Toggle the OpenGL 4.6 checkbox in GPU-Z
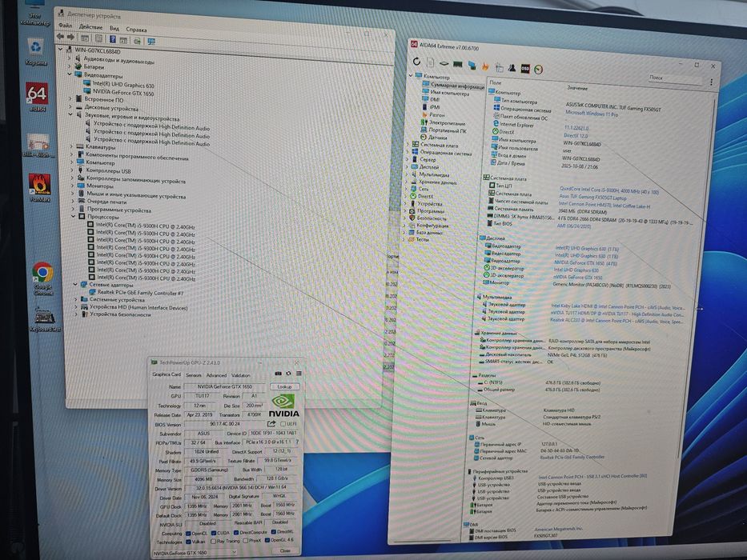747x560 pixels. point(267,541)
